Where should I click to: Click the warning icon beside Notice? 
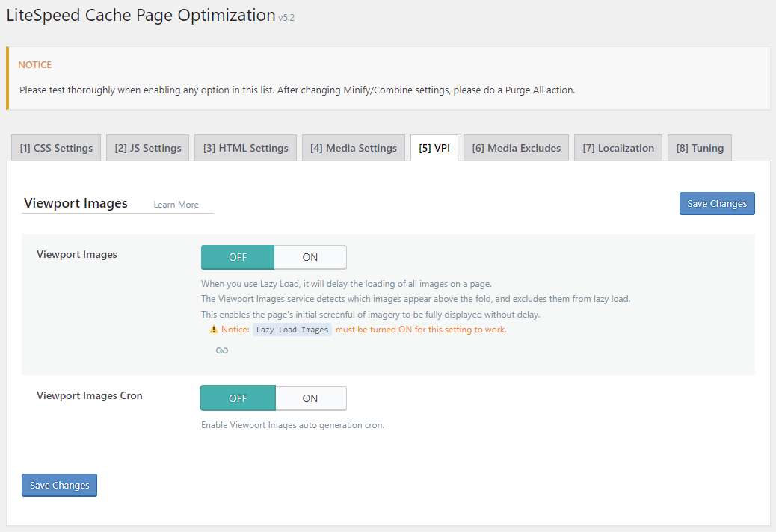tap(213, 330)
